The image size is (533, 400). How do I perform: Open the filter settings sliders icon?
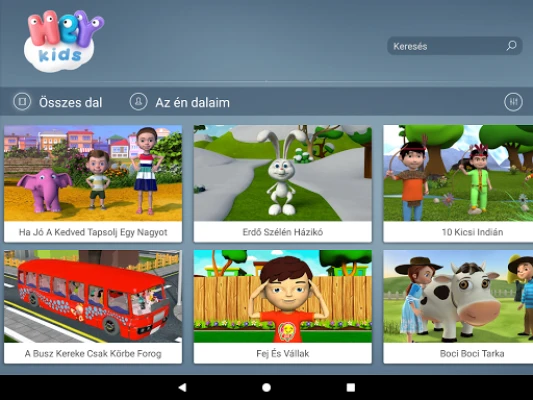513,102
